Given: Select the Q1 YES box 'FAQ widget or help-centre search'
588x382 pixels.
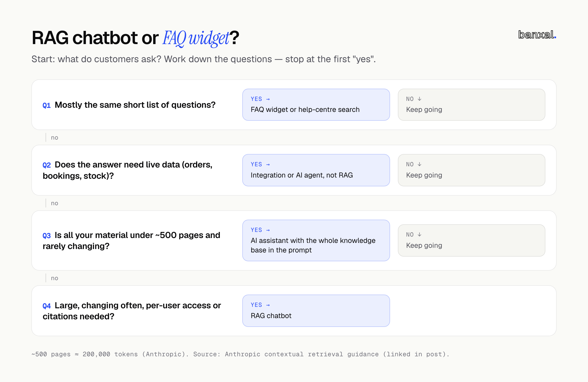Looking at the screenshot, I should [x=316, y=105].
